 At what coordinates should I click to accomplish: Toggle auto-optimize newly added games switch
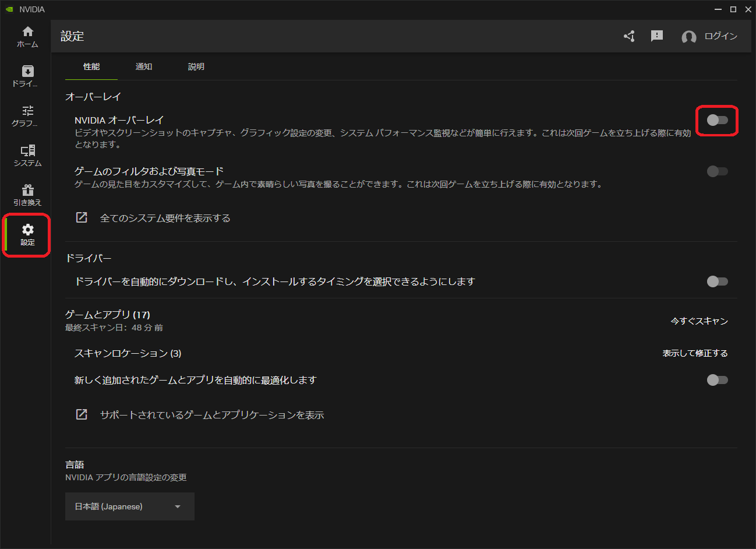coord(717,380)
